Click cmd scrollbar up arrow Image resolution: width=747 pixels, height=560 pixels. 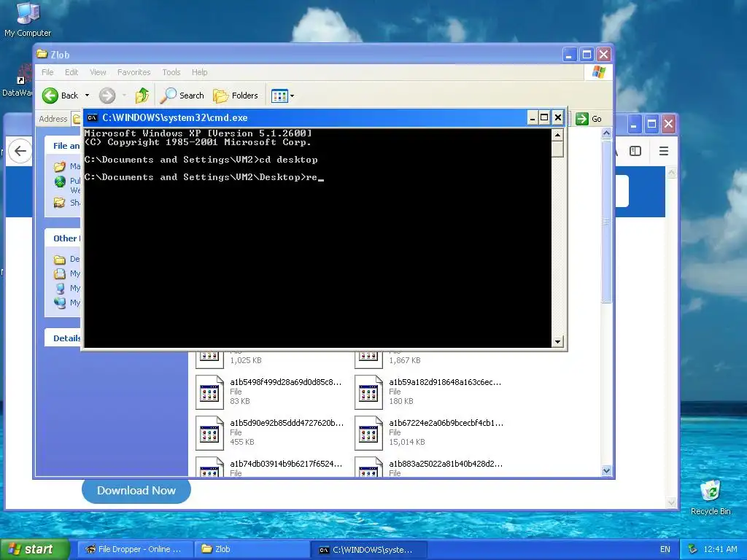tap(557, 135)
